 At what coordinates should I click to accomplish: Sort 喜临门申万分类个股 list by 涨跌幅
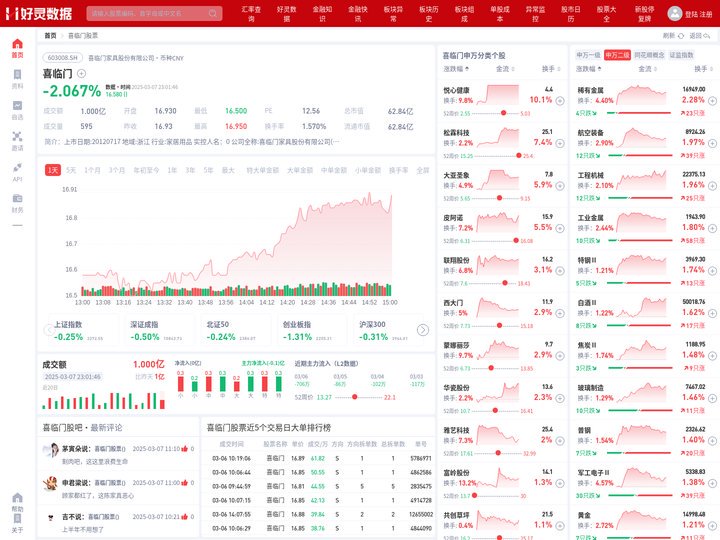point(456,69)
